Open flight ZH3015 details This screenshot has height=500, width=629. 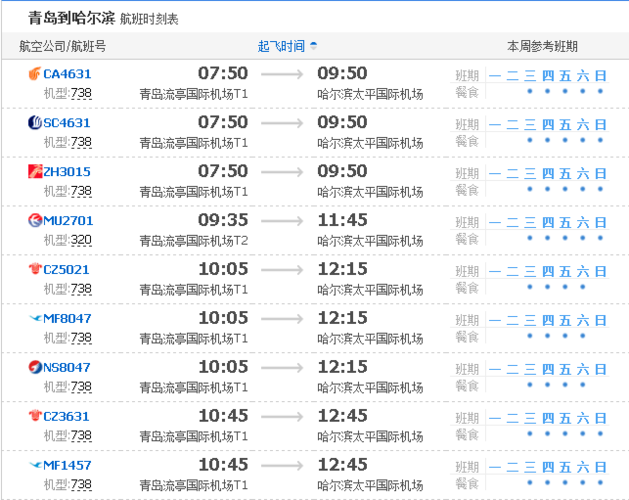tap(67, 172)
